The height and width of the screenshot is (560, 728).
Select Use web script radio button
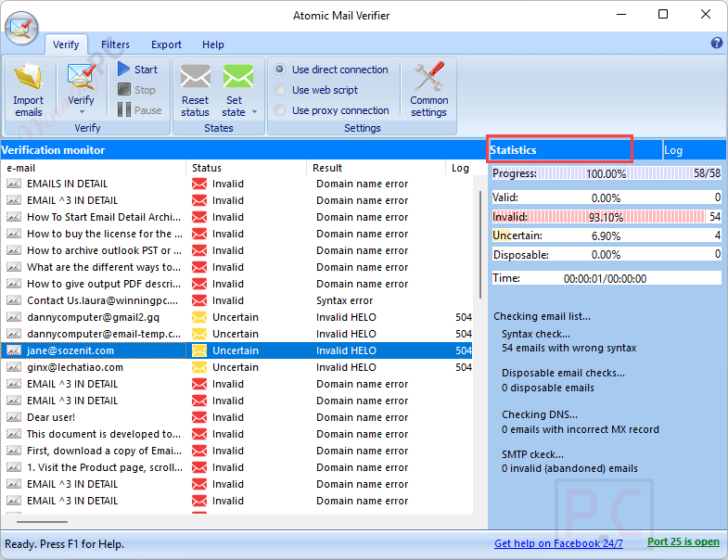[279, 90]
